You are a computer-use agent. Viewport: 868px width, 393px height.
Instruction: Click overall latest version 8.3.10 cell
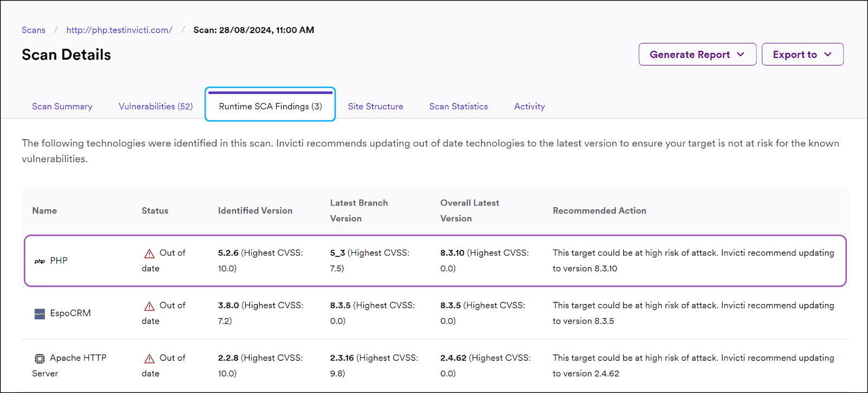point(484,260)
